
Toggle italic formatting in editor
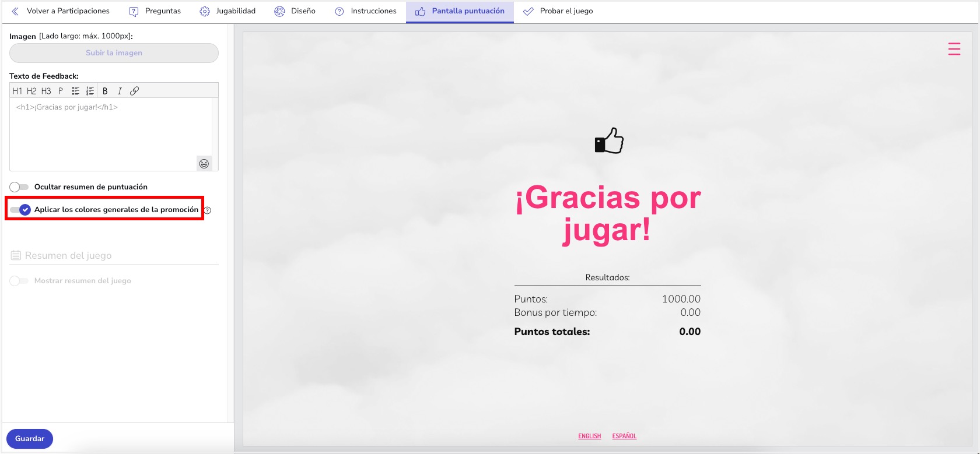coord(120,91)
